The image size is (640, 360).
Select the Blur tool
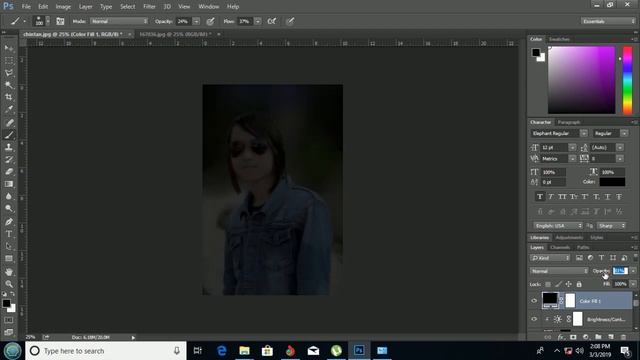9,196
